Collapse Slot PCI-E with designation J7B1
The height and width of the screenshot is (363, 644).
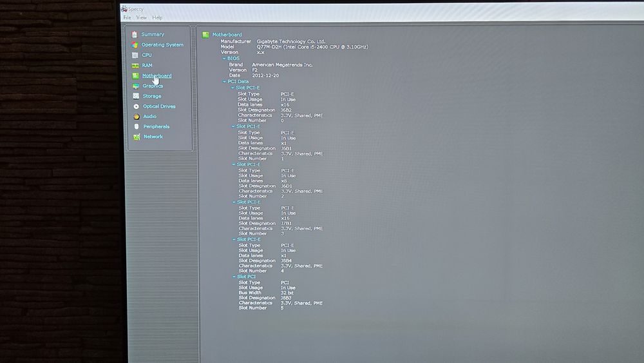click(x=234, y=202)
